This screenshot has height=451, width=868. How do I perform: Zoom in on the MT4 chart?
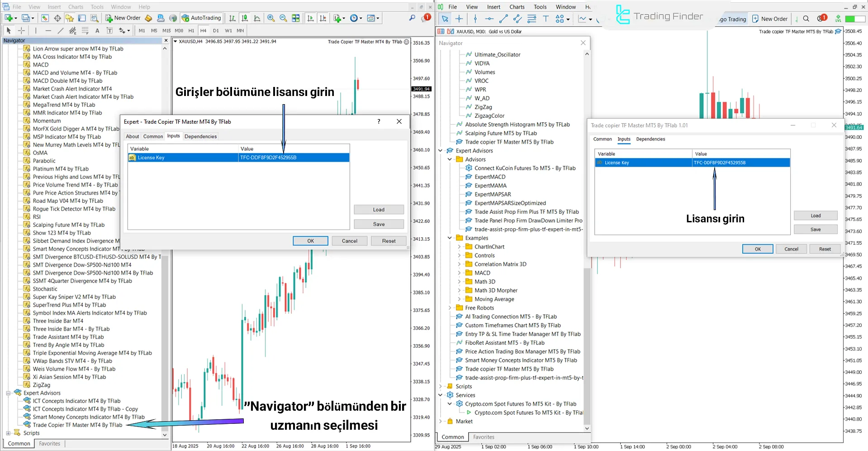click(x=270, y=18)
